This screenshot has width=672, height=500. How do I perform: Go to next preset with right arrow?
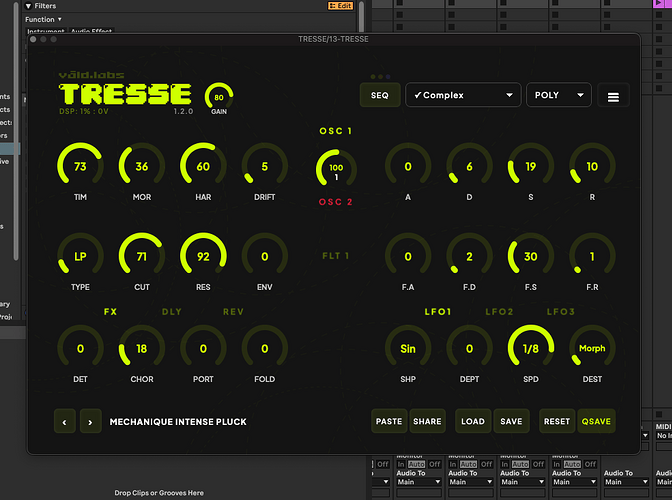click(x=90, y=422)
